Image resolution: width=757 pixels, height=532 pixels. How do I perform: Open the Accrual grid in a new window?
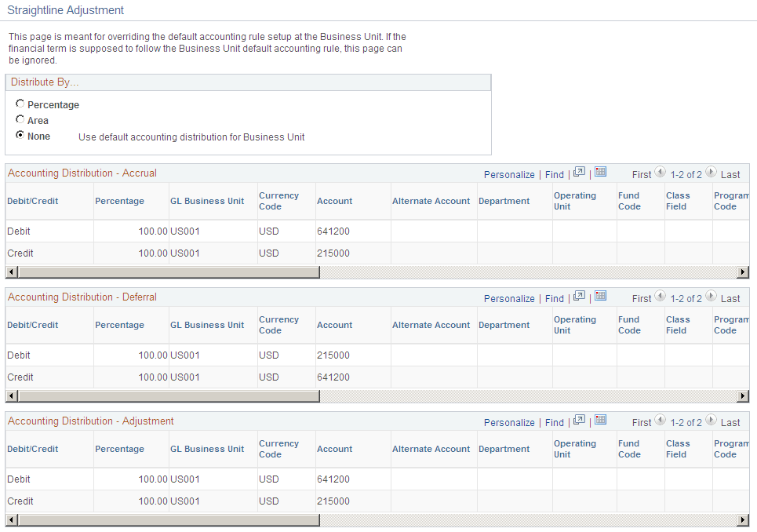tap(579, 173)
